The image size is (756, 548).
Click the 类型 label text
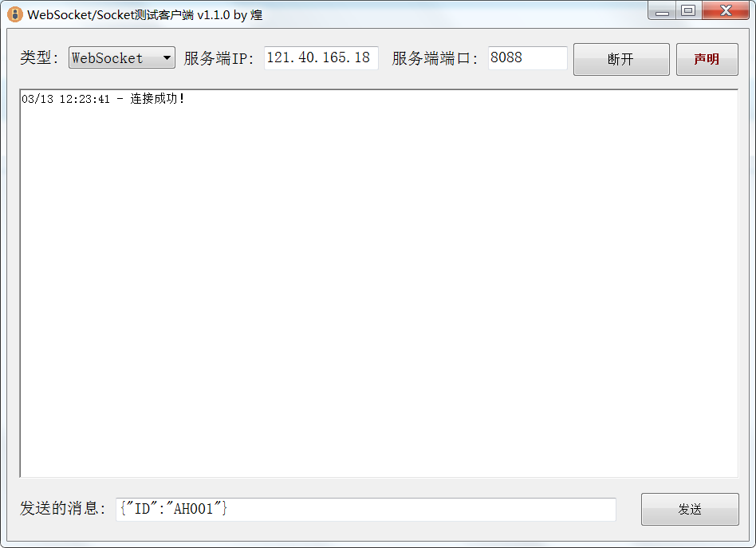(39, 58)
